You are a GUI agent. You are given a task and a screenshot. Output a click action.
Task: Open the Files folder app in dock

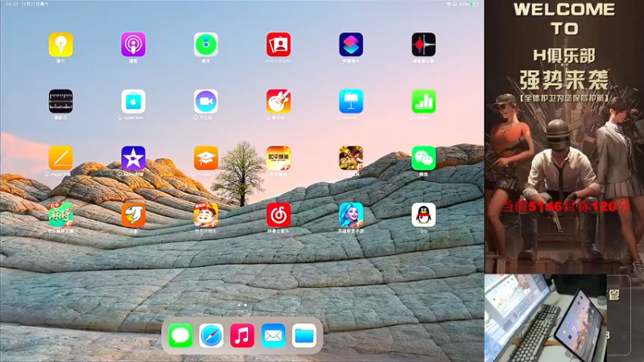pyautogui.click(x=304, y=335)
